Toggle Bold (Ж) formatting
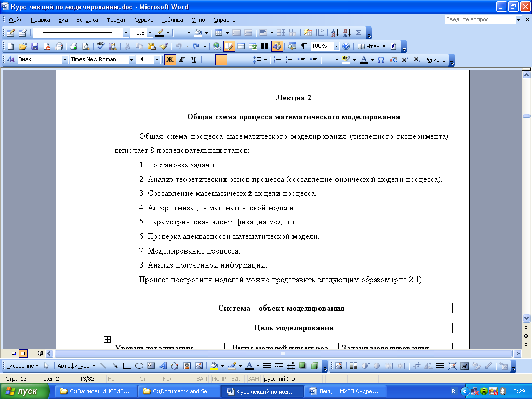The height and width of the screenshot is (399, 532). (170, 60)
